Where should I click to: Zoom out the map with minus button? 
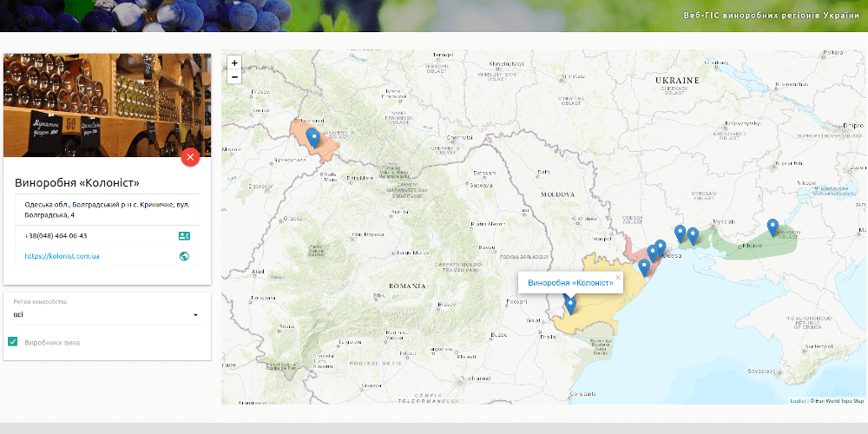(234, 77)
